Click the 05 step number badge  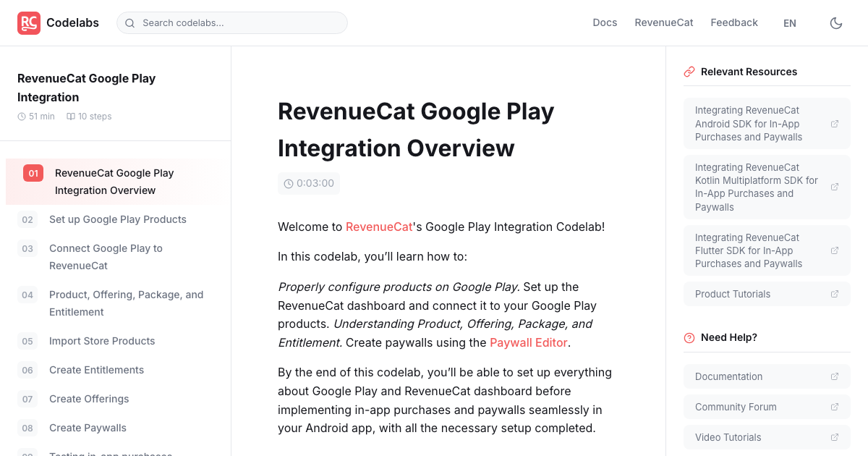27,341
